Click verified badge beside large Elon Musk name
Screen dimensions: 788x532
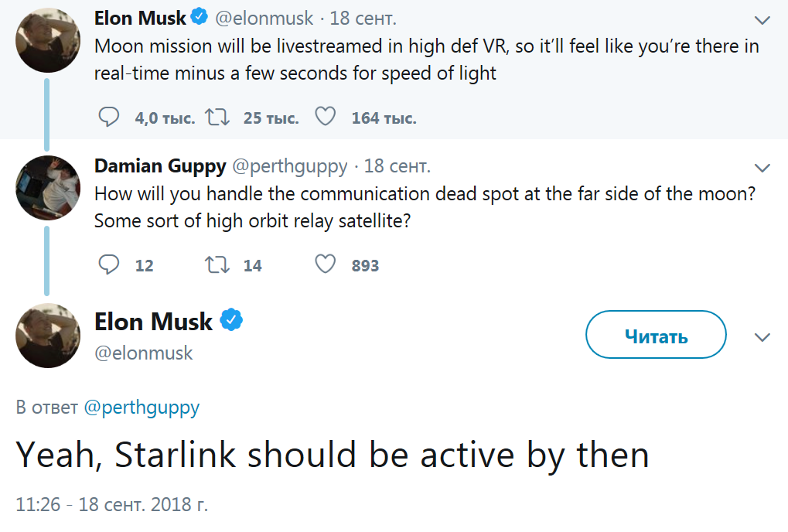(232, 320)
